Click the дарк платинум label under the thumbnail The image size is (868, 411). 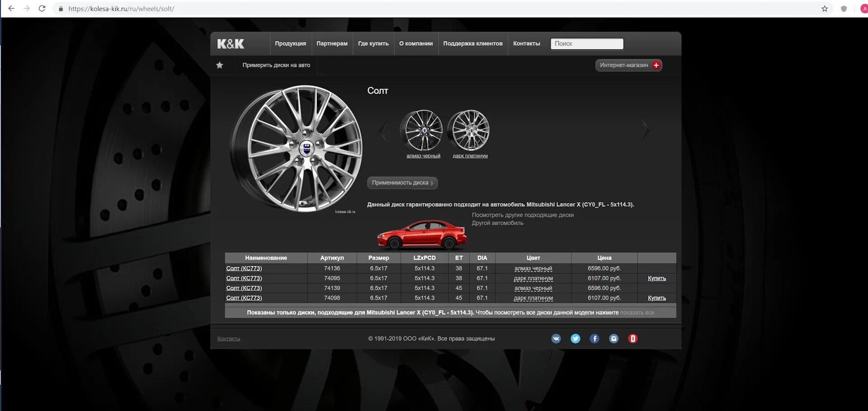click(470, 156)
